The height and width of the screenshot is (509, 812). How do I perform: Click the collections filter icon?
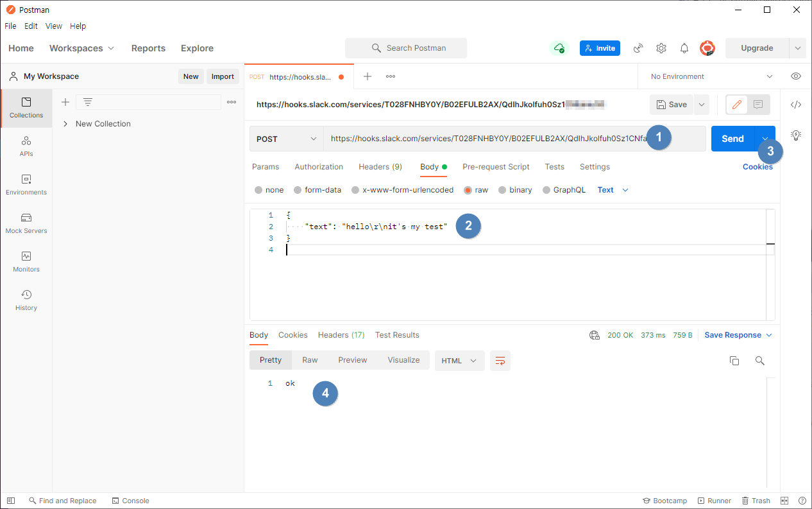(x=88, y=102)
